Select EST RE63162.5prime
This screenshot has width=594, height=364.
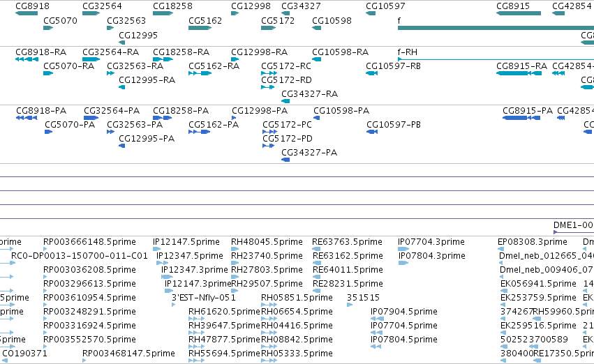(x=348, y=256)
